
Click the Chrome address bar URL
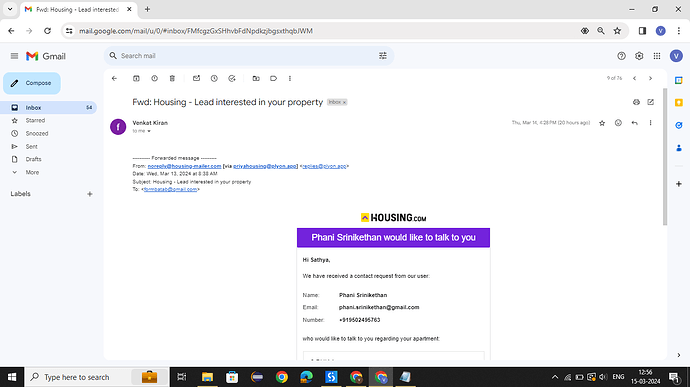click(196, 31)
